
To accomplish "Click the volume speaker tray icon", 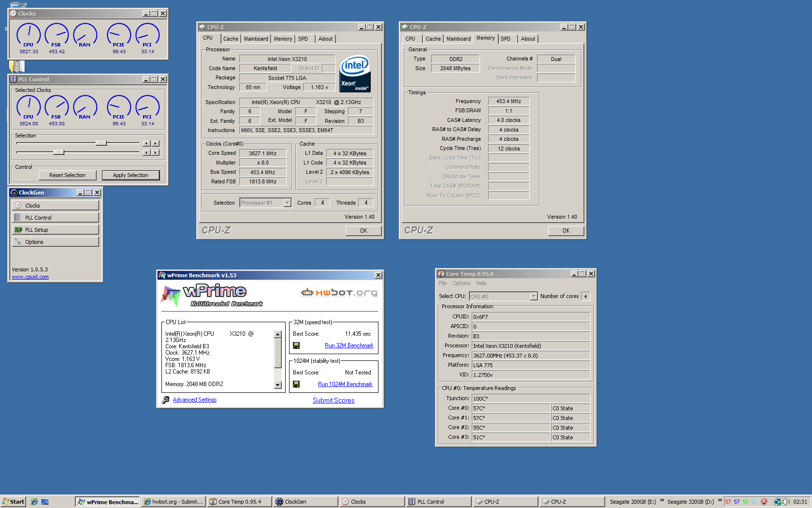I will point(786,502).
